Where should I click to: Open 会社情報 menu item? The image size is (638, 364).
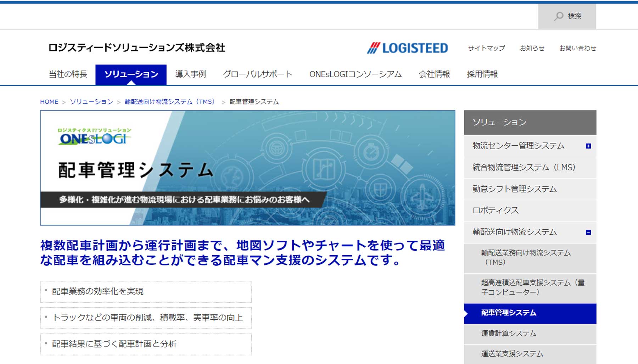tap(434, 74)
